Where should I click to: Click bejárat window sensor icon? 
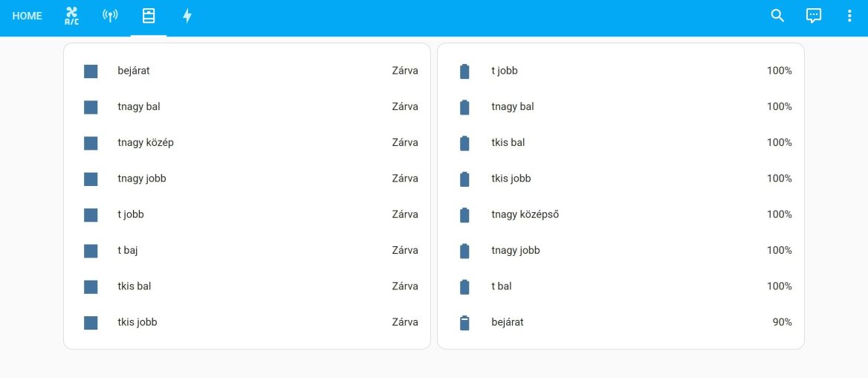(x=91, y=71)
